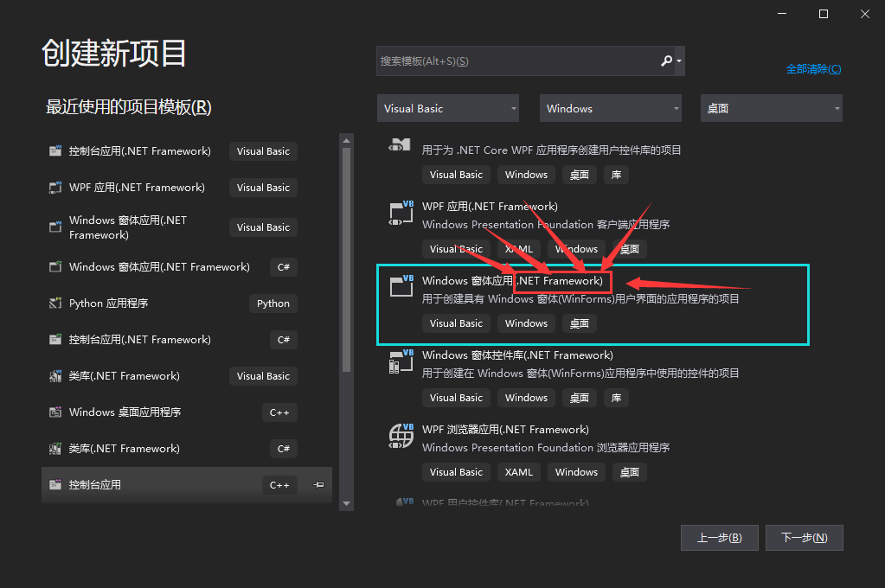This screenshot has width=885, height=588.
Task: Click the Python 应用程序 template icon
Action: (x=55, y=304)
